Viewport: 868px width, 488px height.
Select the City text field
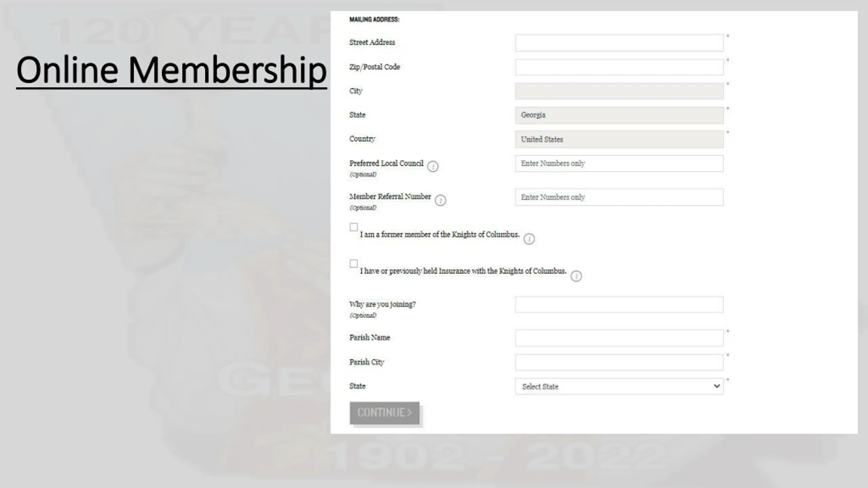tap(619, 91)
